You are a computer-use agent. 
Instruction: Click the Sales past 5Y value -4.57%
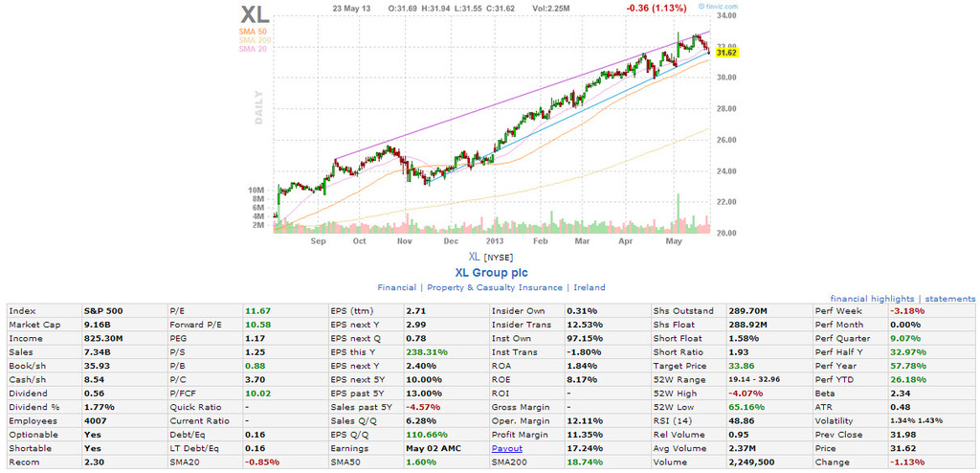(422, 407)
